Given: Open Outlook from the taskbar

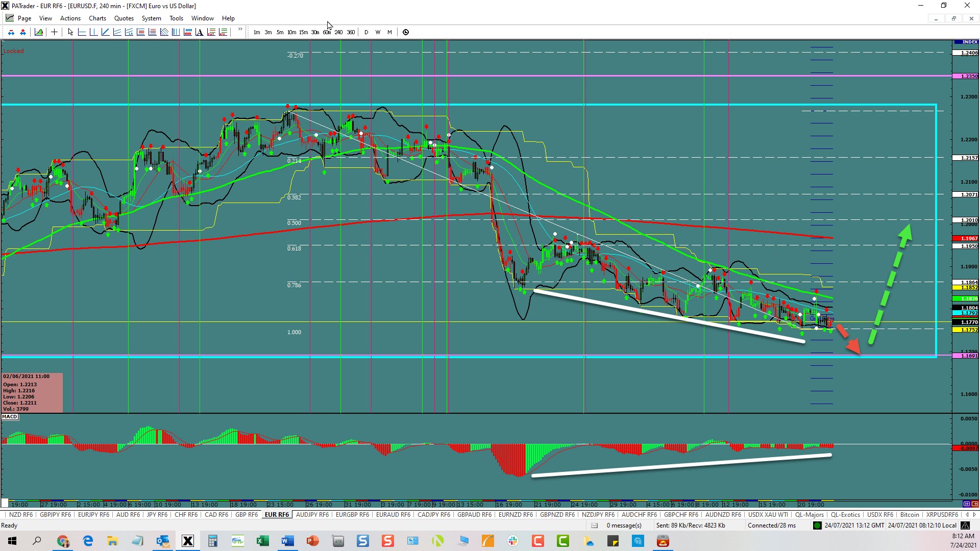Looking at the screenshot, I should click(163, 541).
